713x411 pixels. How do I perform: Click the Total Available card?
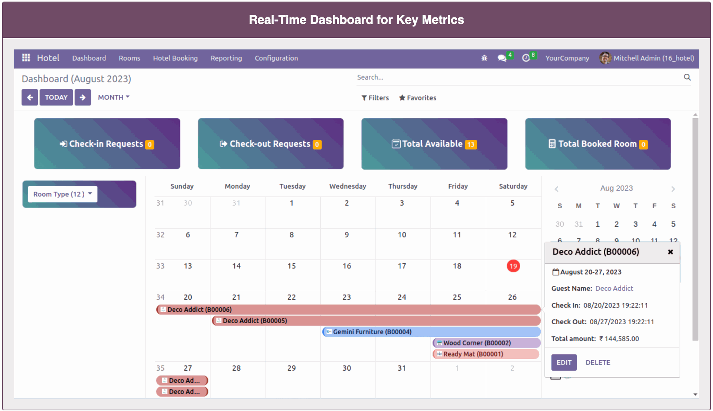(x=434, y=144)
